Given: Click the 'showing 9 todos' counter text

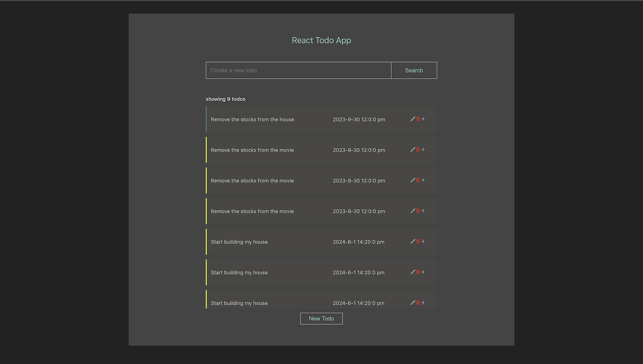Looking at the screenshot, I should 226,99.
